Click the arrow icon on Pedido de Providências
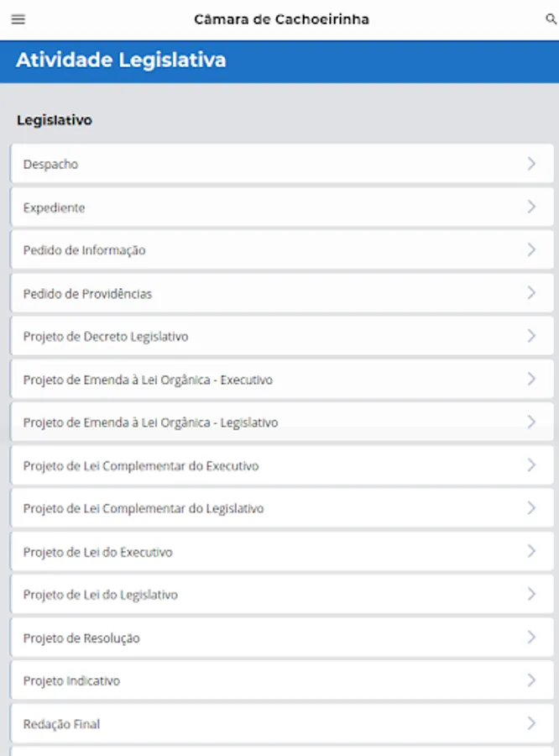This screenshot has width=559, height=756. [x=531, y=293]
